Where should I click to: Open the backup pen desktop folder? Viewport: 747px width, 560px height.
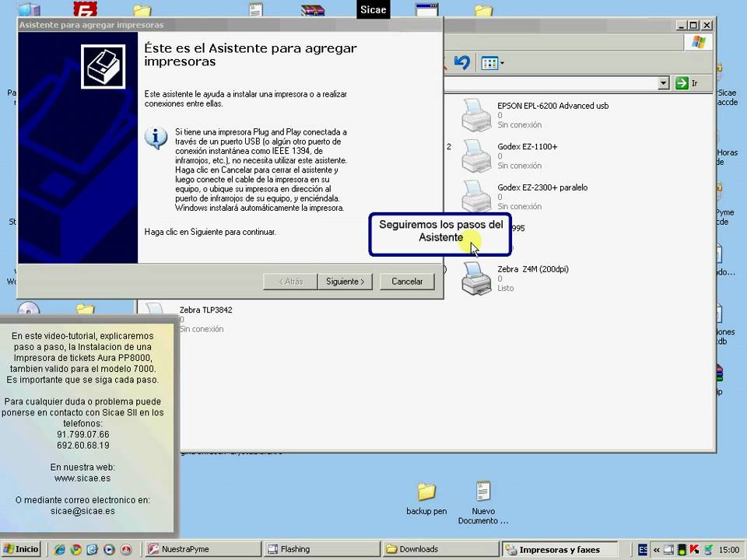(x=426, y=499)
